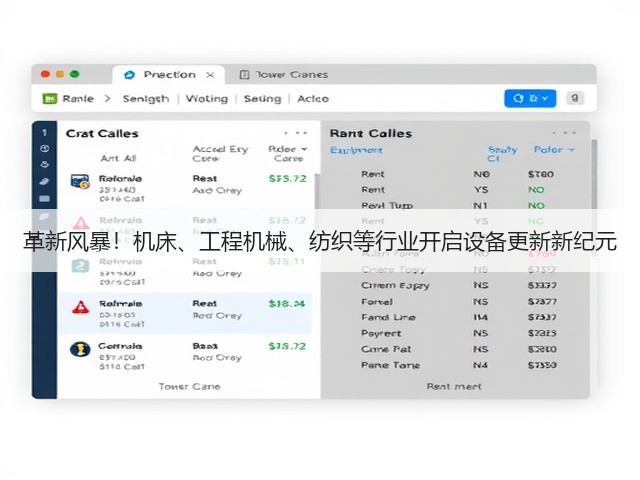
Task: Click the $7377 price in Forsel row
Action: click(542, 302)
